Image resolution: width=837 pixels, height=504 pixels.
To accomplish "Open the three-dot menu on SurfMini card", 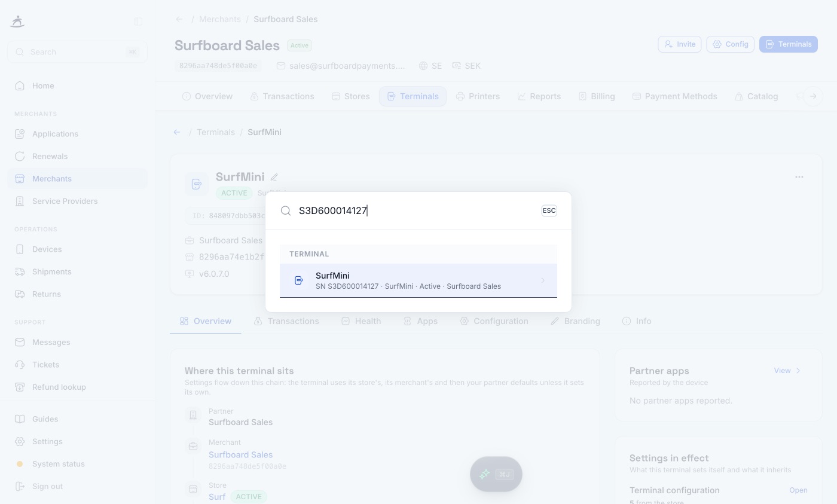I will pyautogui.click(x=799, y=177).
